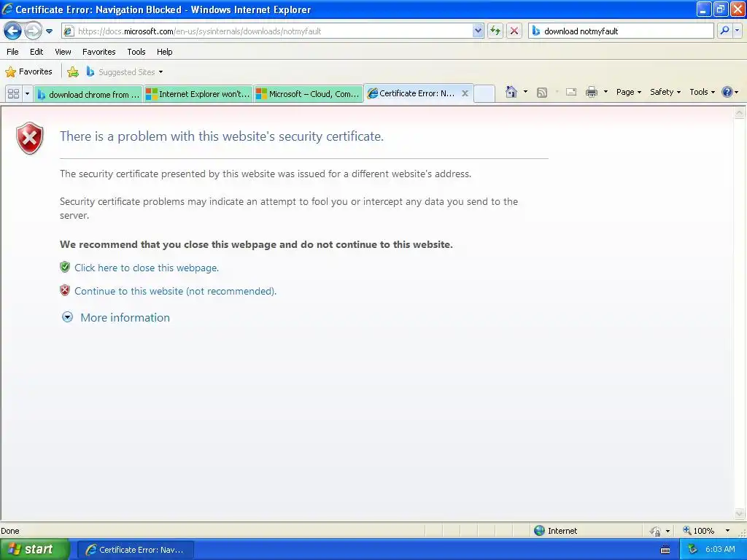Screen dimensions: 747x560
Task: Click Certificate Error taskbar button
Action: pyautogui.click(x=135, y=550)
